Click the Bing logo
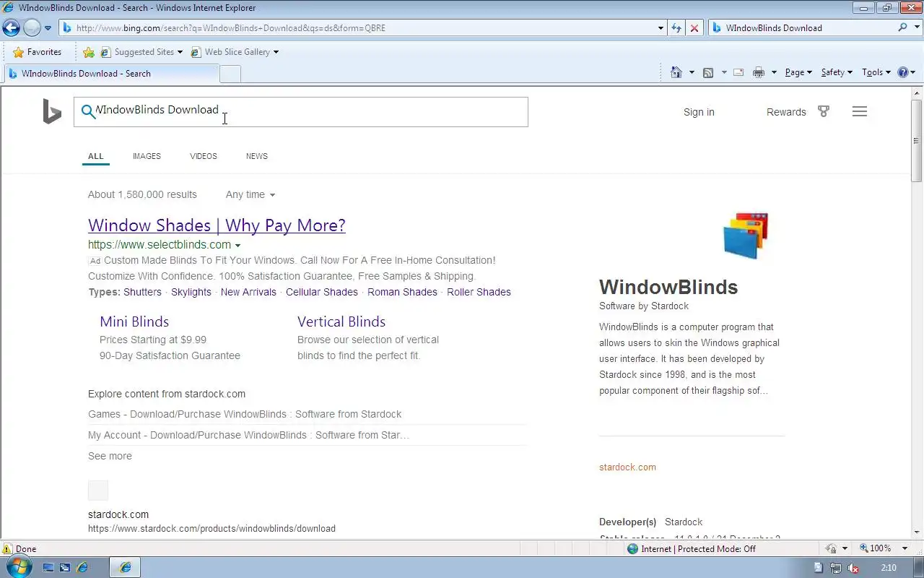This screenshot has height=578, width=924. click(x=52, y=112)
